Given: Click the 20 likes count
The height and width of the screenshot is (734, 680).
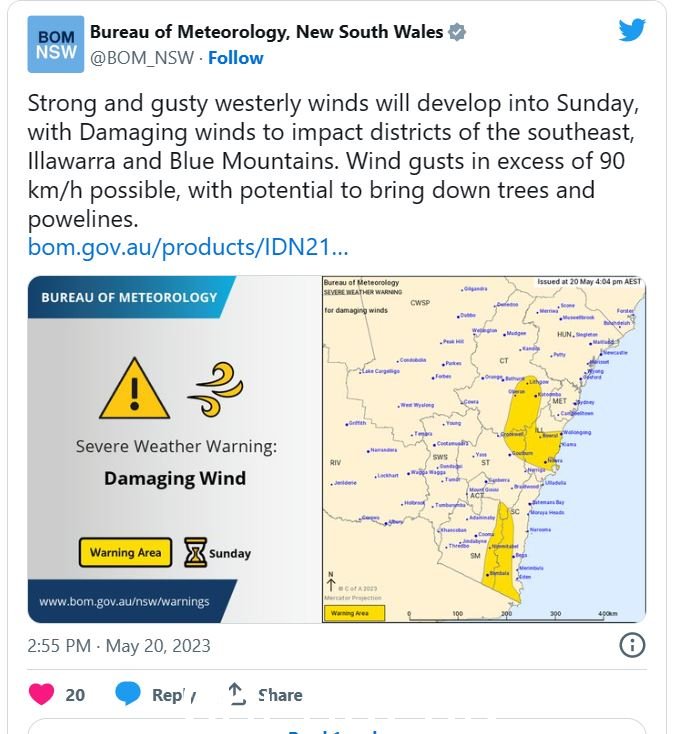Looking at the screenshot, I should 75,695.
